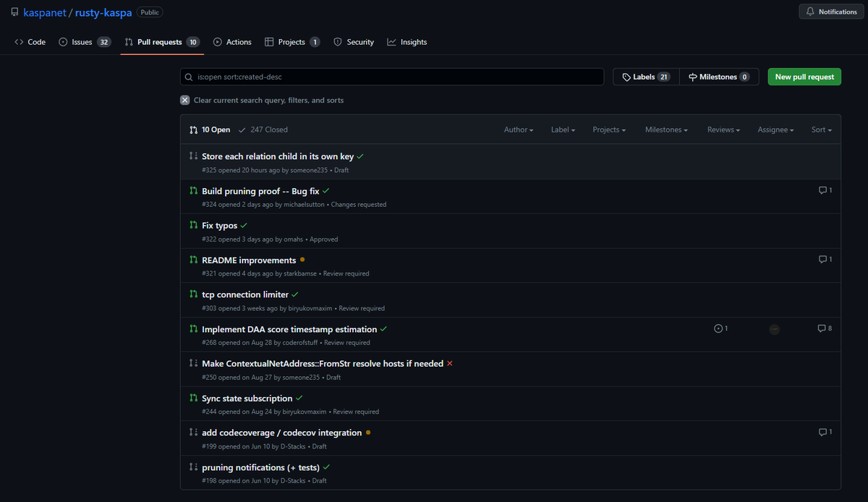This screenshot has width=868, height=502.
Task: Click the comment bubble on Build pruning proof PR
Action: (x=825, y=190)
